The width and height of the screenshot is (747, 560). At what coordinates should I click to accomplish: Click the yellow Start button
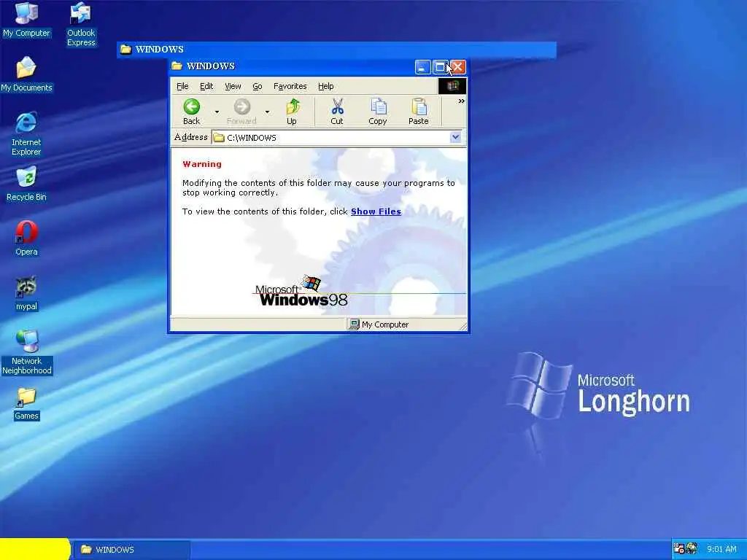point(35,549)
